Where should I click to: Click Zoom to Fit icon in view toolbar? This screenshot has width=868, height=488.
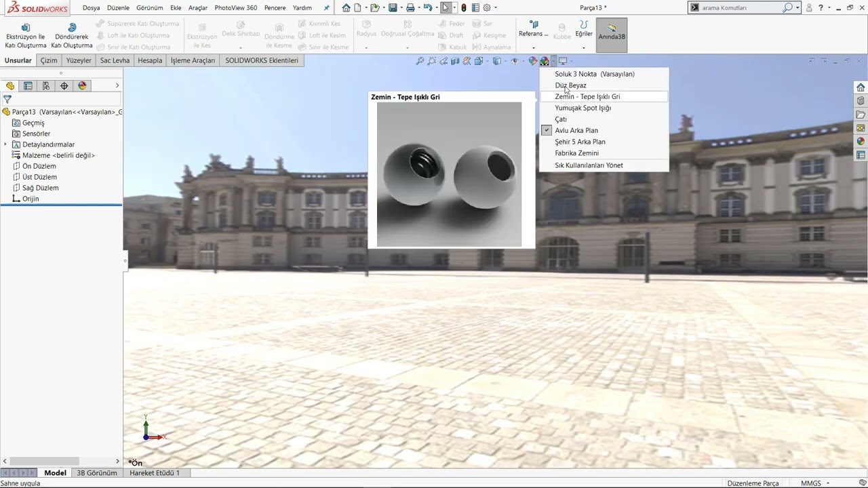tap(420, 61)
